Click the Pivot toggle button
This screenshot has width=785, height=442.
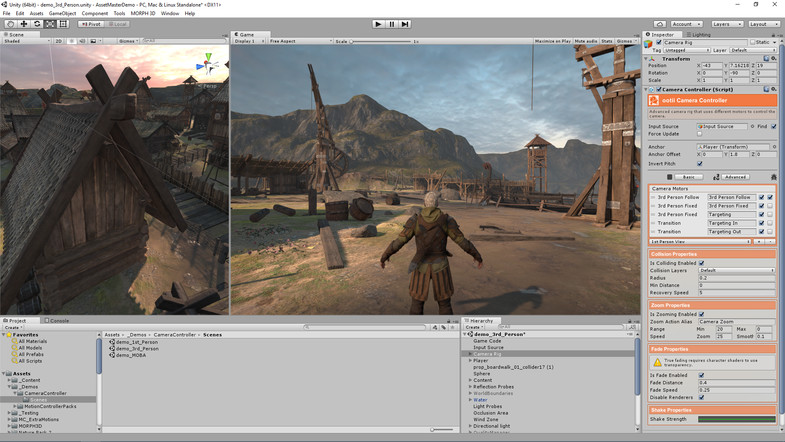(91, 24)
